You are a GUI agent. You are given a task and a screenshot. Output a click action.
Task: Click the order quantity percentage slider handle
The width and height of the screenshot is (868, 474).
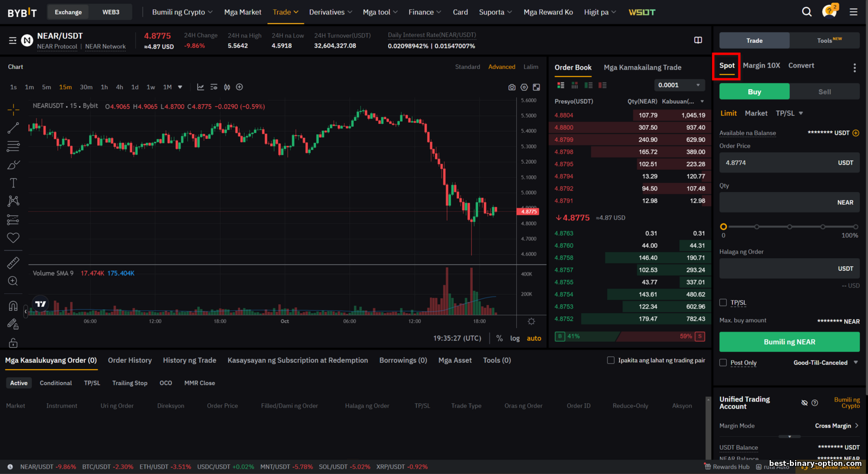pos(723,227)
